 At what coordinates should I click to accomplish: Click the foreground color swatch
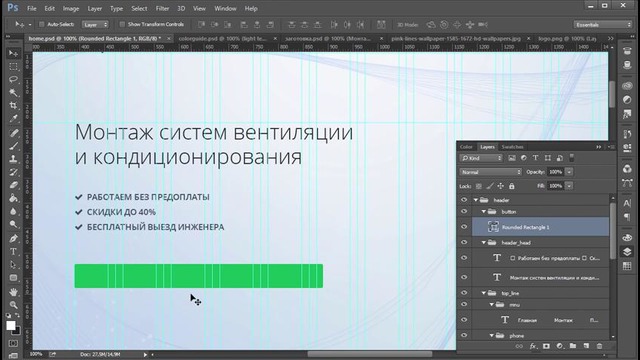pos(11,325)
